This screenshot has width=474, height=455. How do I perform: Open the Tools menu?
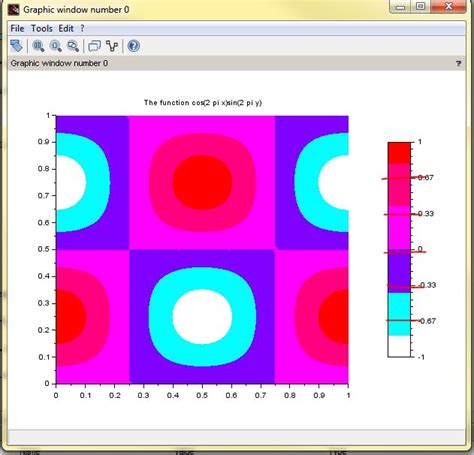click(x=42, y=29)
